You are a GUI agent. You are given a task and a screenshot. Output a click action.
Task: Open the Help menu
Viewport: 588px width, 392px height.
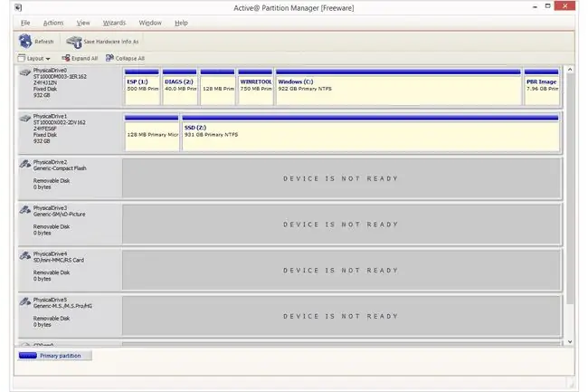point(181,23)
